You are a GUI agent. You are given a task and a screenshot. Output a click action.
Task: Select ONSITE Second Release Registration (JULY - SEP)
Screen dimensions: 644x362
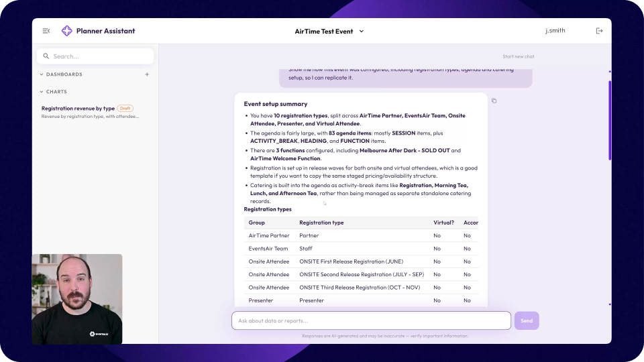(362, 275)
